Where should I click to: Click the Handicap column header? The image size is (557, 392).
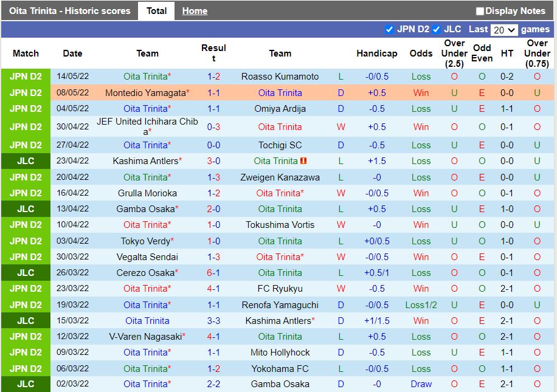pos(377,53)
